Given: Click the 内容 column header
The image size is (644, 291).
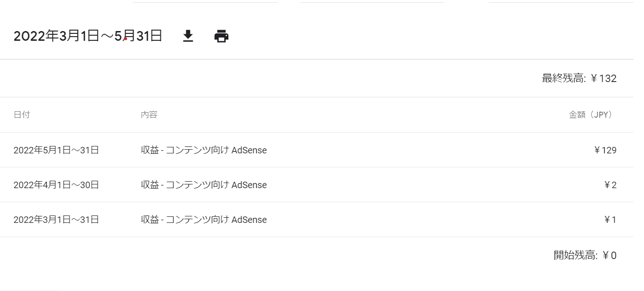Looking at the screenshot, I should point(149,115).
